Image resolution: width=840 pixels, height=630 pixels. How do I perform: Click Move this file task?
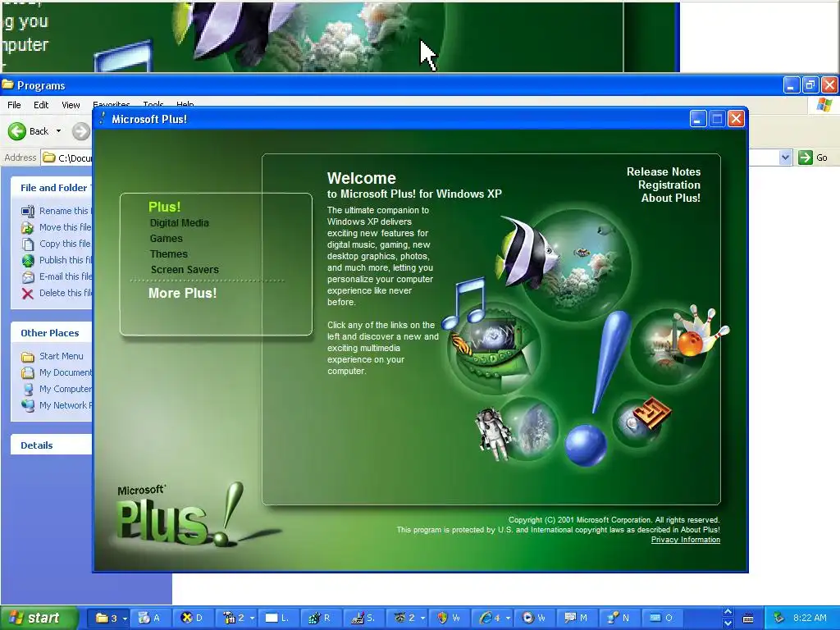pyautogui.click(x=55, y=228)
